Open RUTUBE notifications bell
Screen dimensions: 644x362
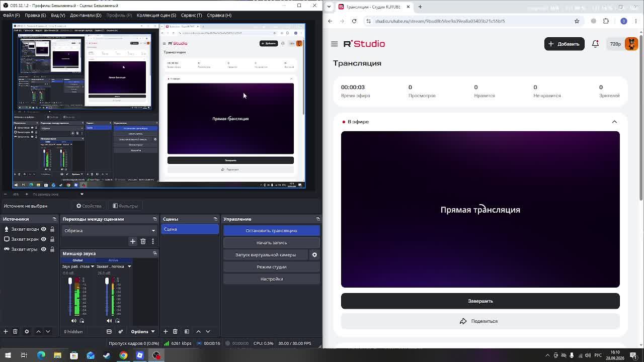click(x=595, y=44)
